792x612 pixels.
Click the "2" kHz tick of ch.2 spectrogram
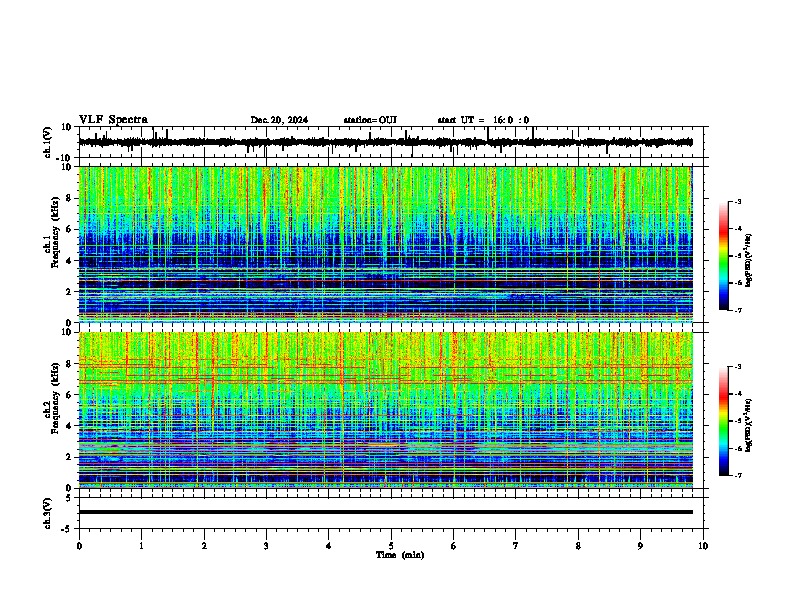pos(69,457)
